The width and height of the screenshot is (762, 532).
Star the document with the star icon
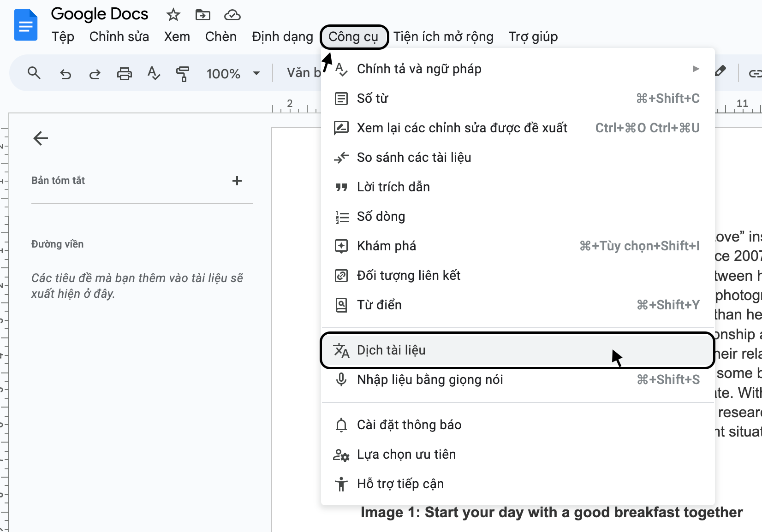173,15
